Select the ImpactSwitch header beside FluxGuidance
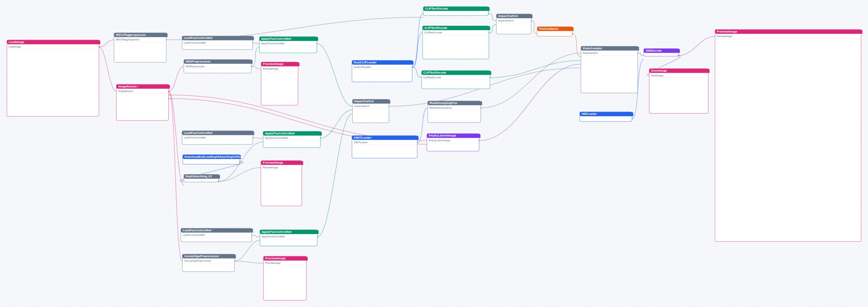 coord(514,16)
